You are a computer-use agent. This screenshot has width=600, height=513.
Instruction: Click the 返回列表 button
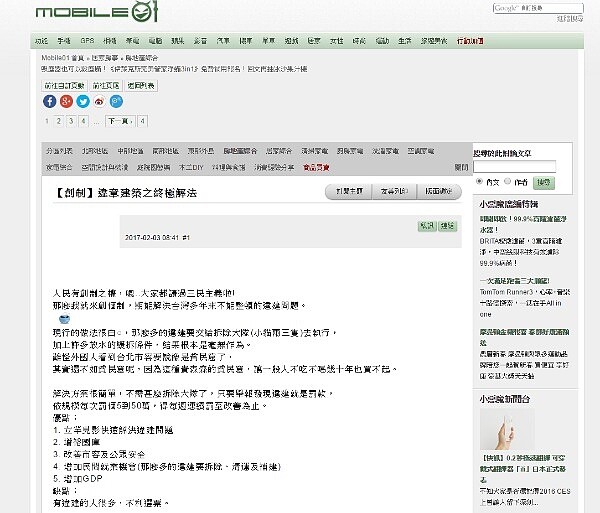(x=141, y=86)
